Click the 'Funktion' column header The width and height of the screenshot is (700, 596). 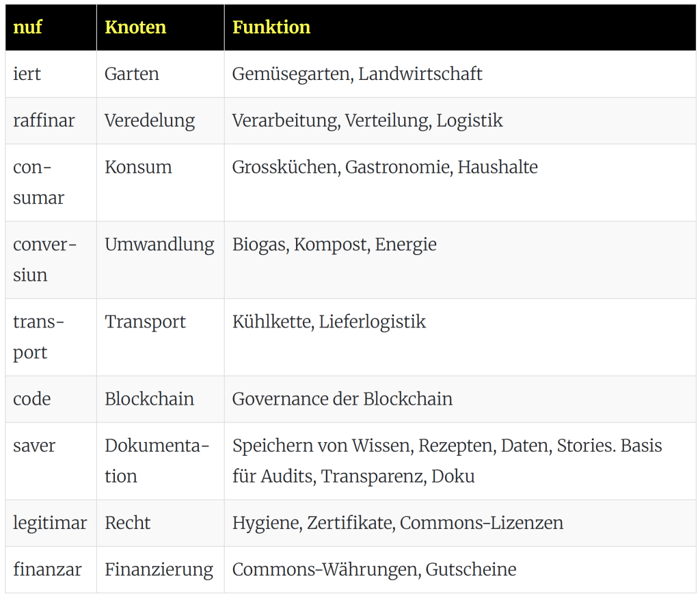[x=271, y=27]
